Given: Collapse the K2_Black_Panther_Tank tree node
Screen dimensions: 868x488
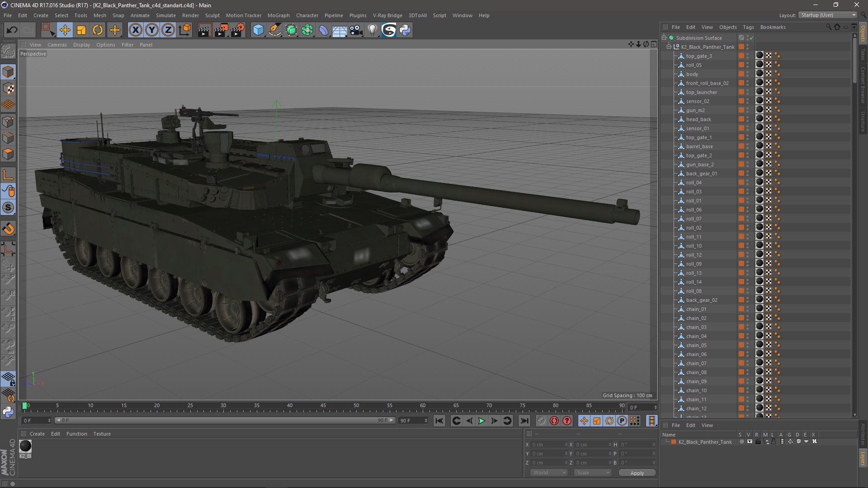Looking at the screenshot, I should tap(670, 47).
